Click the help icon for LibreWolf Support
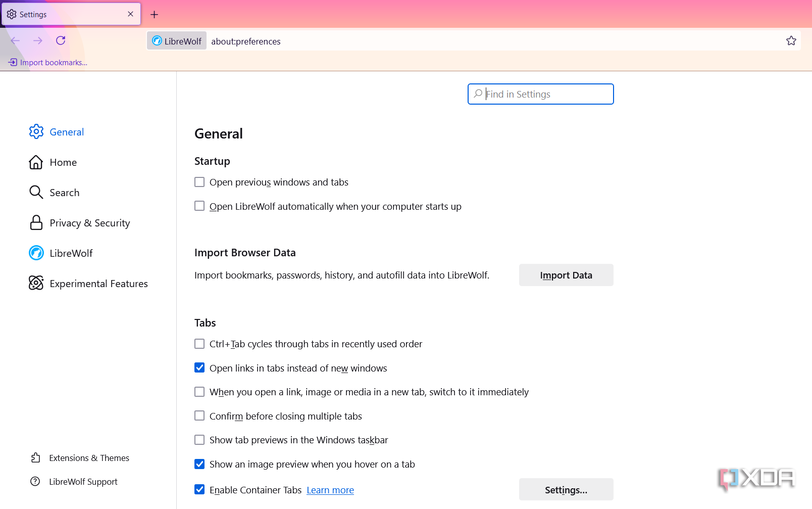Screen dimensions: 812x509 (x=35, y=481)
